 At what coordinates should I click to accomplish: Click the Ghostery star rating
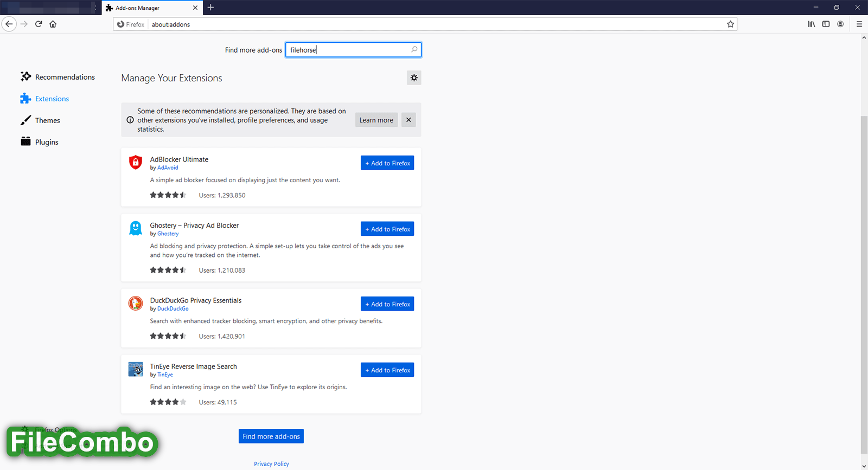click(168, 270)
